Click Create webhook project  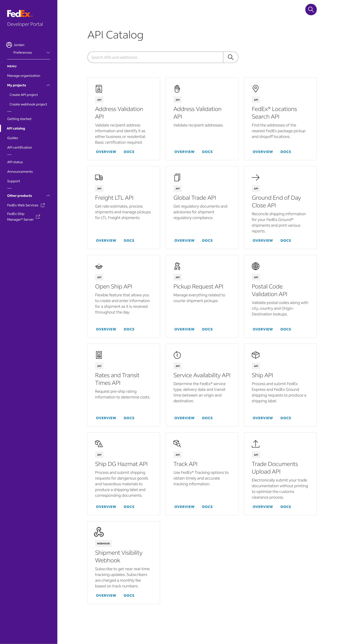pos(28,104)
